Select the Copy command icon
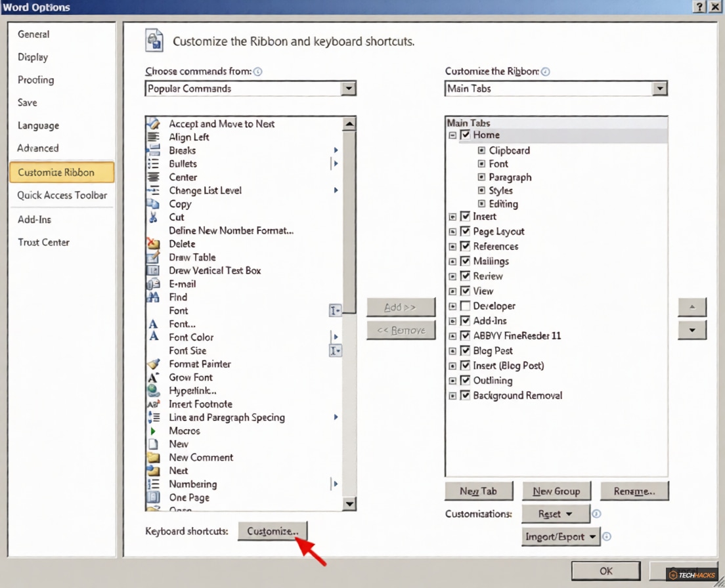Viewport: 725px width, 588px height. [154, 203]
